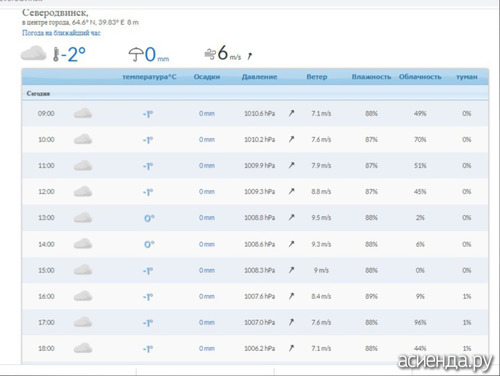Select the 'Облачность' column header
The width and height of the screenshot is (500, 376).
coord(420,77)
